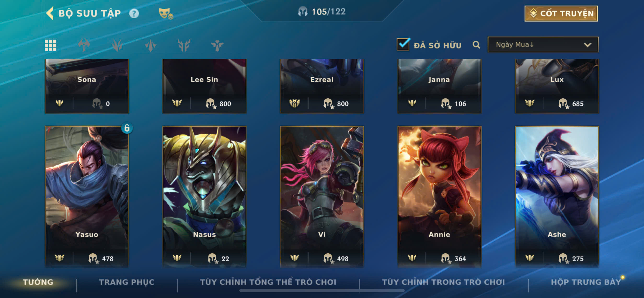This screenshot has height=298, width=644.
Task: Filter by the third role emblem icon
Action: click(150, 45)
